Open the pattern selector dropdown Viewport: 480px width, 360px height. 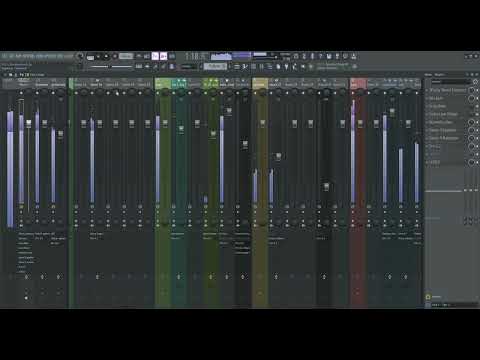point(215,67)
